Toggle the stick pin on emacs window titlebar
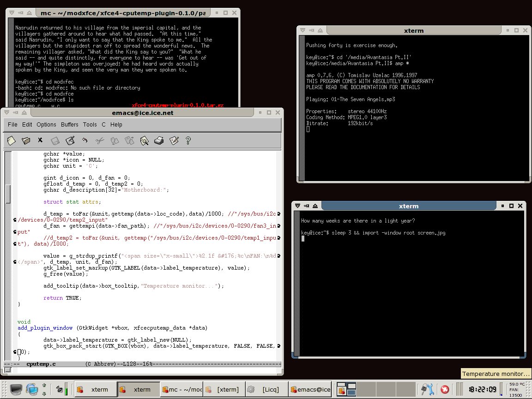This screenshot has width=532, height=399. point(16,113)
